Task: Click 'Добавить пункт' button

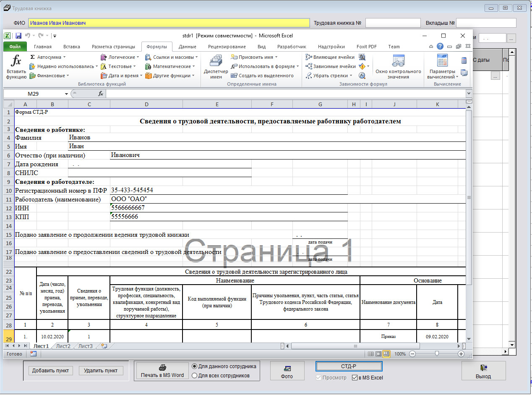Action: 51,371
